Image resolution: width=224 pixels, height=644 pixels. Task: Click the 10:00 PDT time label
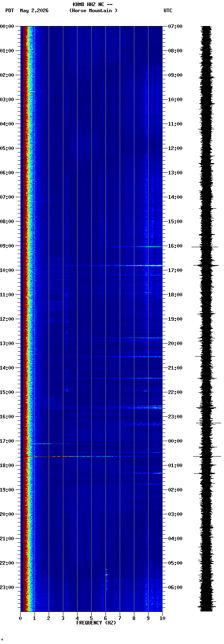coord(7,270)
